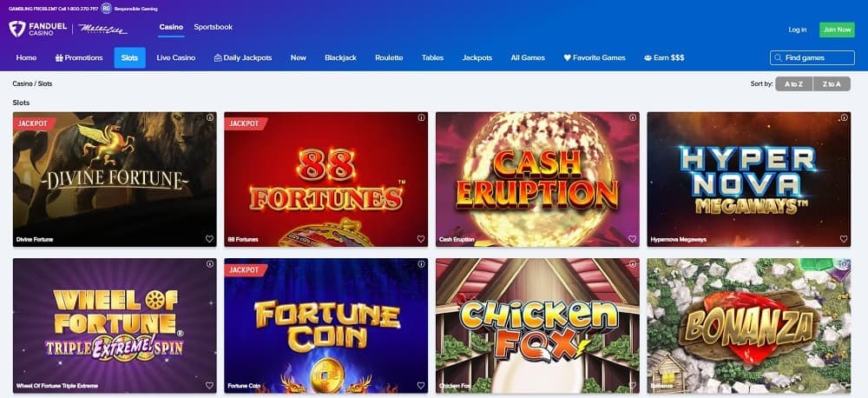Viewport: 868px width, 398px height.
Task: Toggle the favorite heart on Cash Eruption
Action: (x=632, y=239)
